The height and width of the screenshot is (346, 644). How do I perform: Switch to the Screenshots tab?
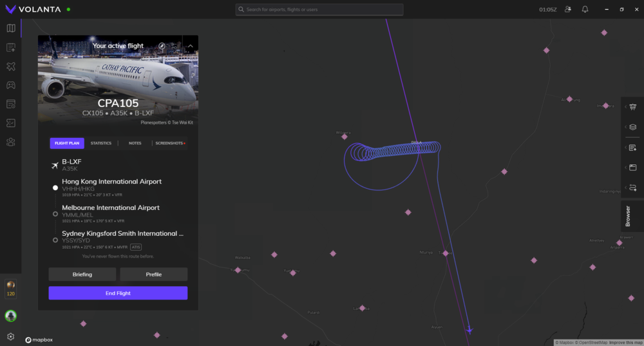pos(169,143)
